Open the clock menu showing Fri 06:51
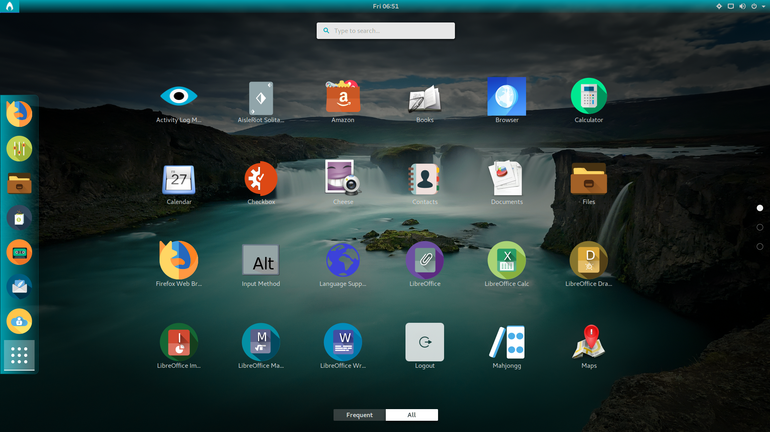This screenshot has width=770, height=432. pos(385,6)
